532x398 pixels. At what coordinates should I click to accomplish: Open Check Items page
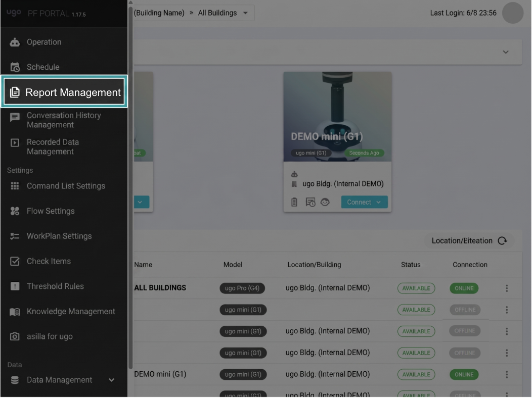[64, 261]
